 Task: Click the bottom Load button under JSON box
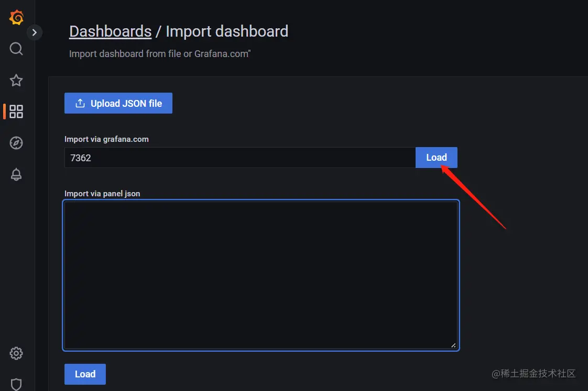pyautogui.click(x=85, y=374)
